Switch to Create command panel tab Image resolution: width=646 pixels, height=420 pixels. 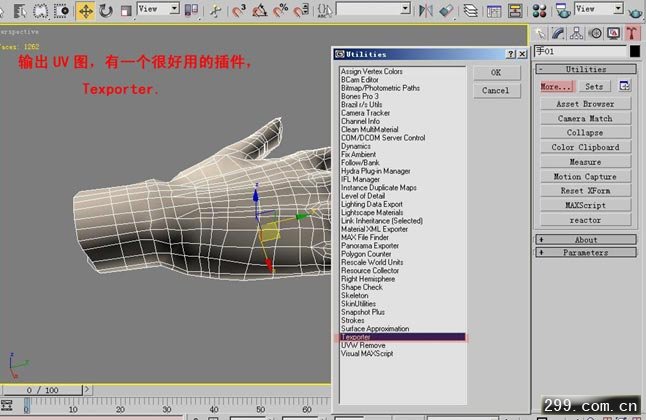[540, 33]
